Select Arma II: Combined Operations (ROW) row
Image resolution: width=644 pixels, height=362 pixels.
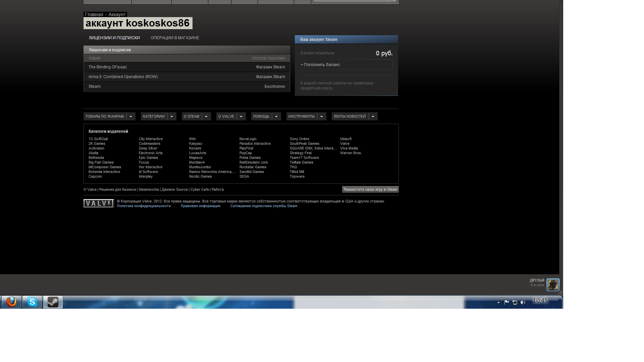(x=187, y=77)
